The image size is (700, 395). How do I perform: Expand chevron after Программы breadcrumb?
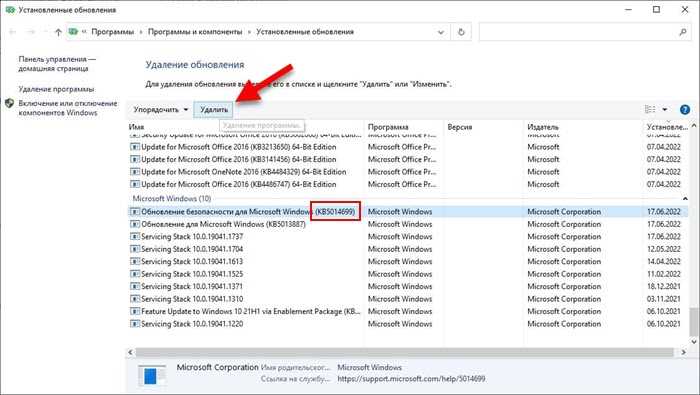141,32
